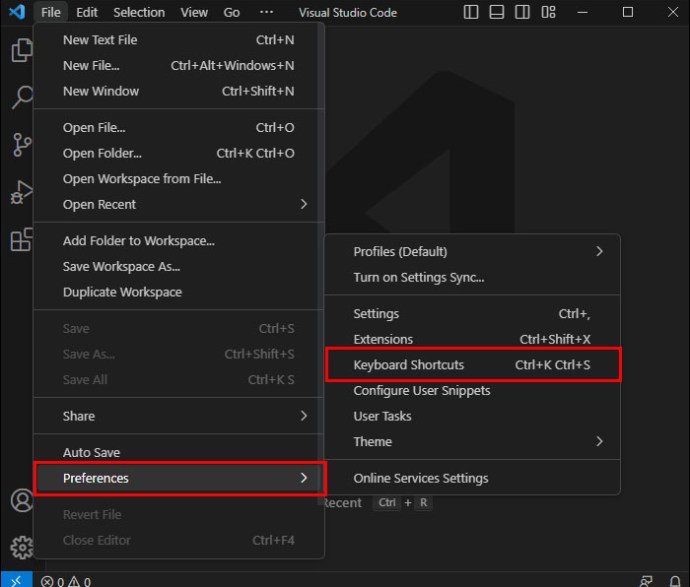Choose Open File...
This screenshot has height=587, width=690.
coord(180,128)
